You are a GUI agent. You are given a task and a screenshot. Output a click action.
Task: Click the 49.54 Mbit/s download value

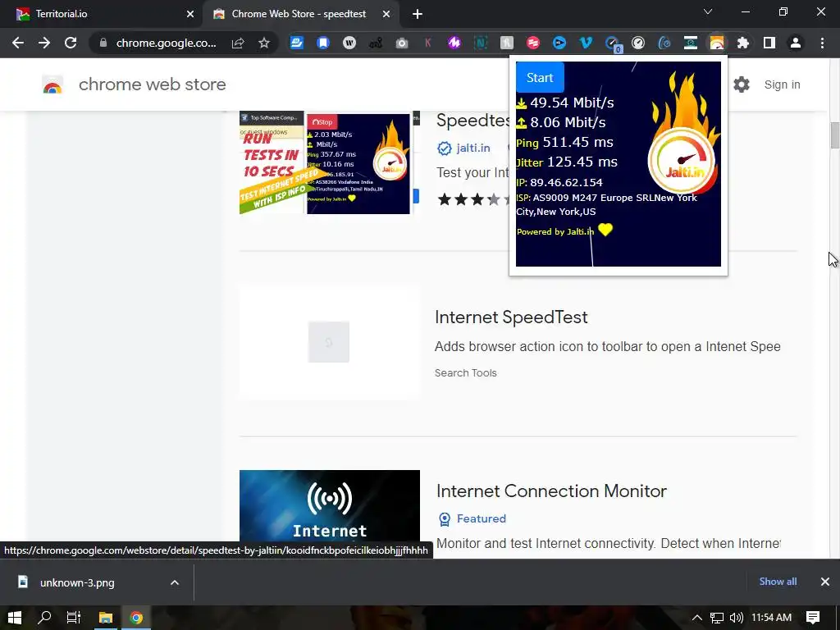coord(572,103)
